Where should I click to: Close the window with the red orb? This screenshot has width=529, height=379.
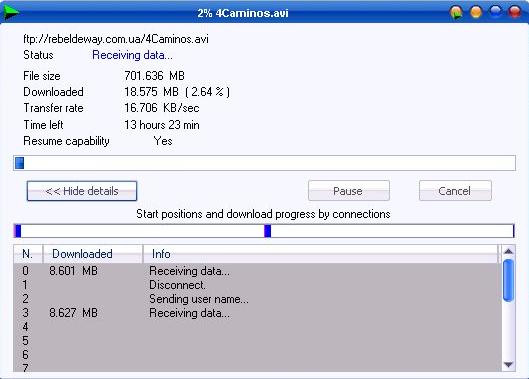514,11
